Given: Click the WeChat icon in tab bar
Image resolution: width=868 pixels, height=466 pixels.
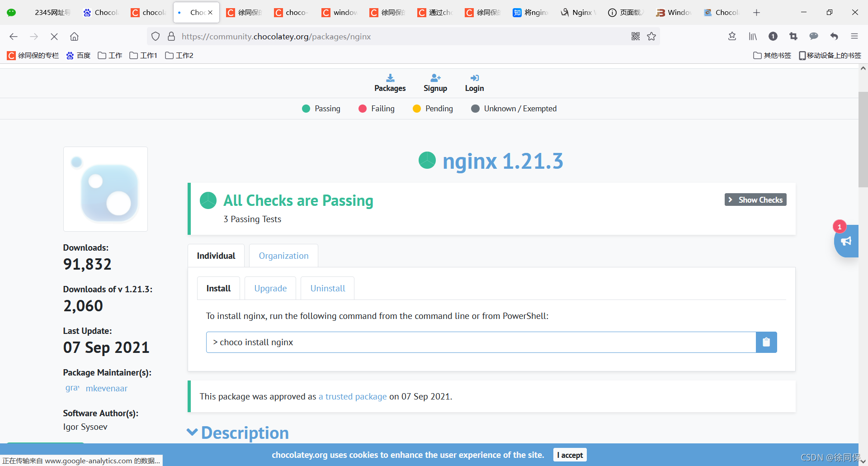Looking at the screenshot, I should (x=11, y=13).
